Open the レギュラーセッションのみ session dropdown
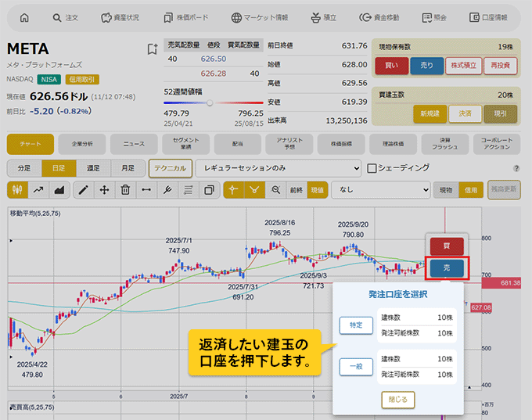 [279, 167]
